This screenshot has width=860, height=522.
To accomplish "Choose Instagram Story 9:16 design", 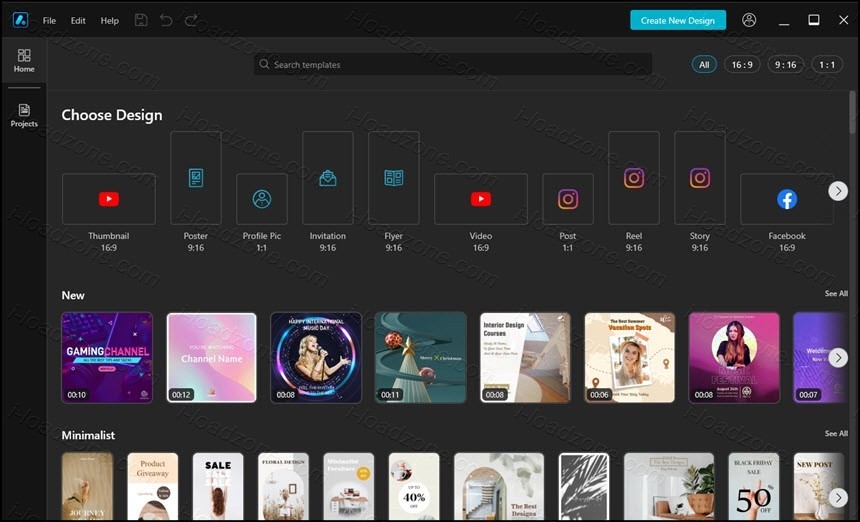I will tap(699, 178).
